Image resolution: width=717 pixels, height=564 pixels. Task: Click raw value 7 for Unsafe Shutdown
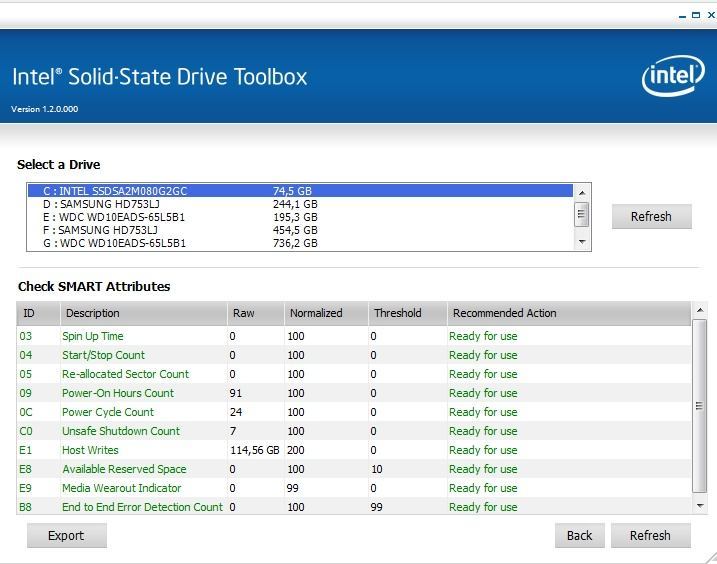pyautogui.click(x=233, y=431)
